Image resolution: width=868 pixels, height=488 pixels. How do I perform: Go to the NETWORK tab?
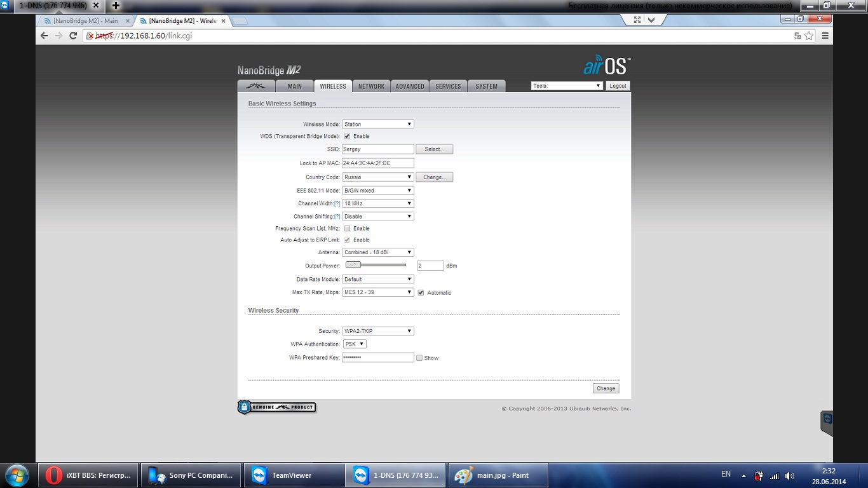pos(371,86)
